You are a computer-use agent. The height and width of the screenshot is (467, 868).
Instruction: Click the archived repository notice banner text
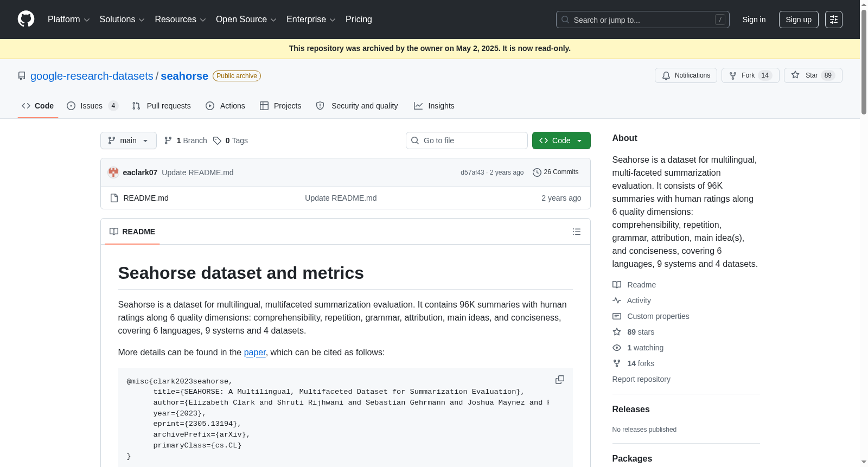tap(430, 48)
